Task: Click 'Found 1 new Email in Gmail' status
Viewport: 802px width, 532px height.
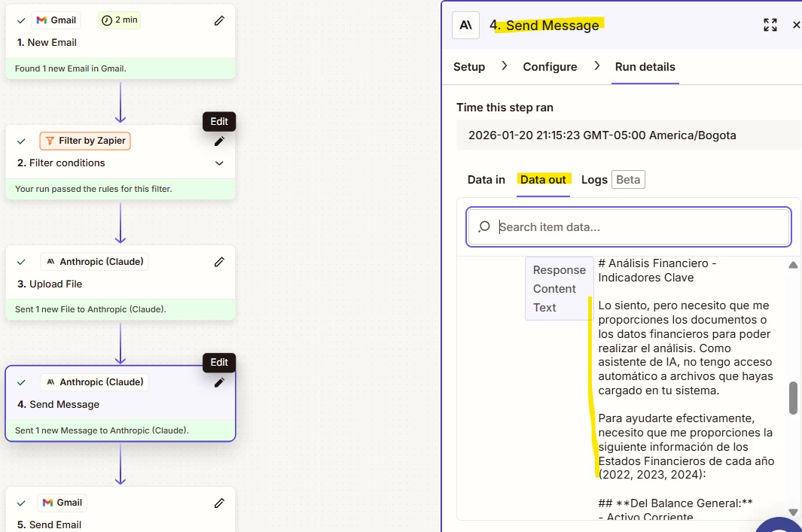Action: 71,68
